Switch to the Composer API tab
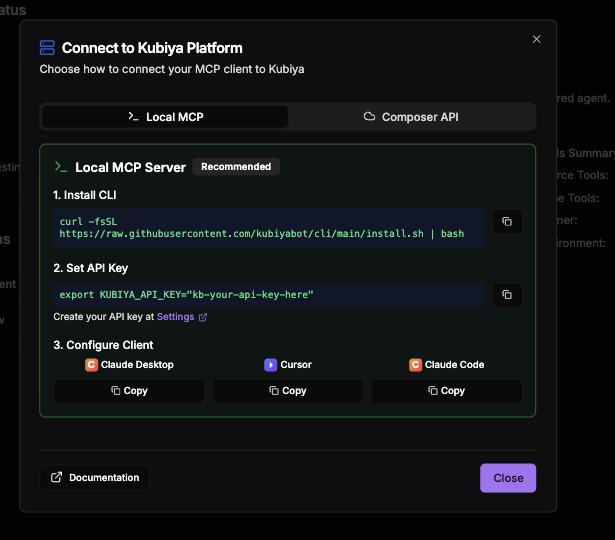 (411, 117)
